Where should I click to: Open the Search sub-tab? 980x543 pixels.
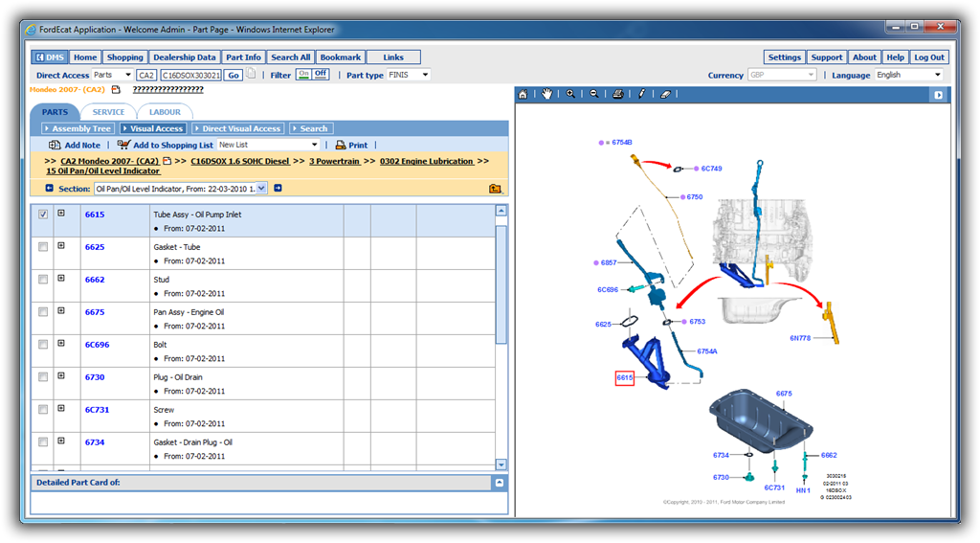[311, 128]
